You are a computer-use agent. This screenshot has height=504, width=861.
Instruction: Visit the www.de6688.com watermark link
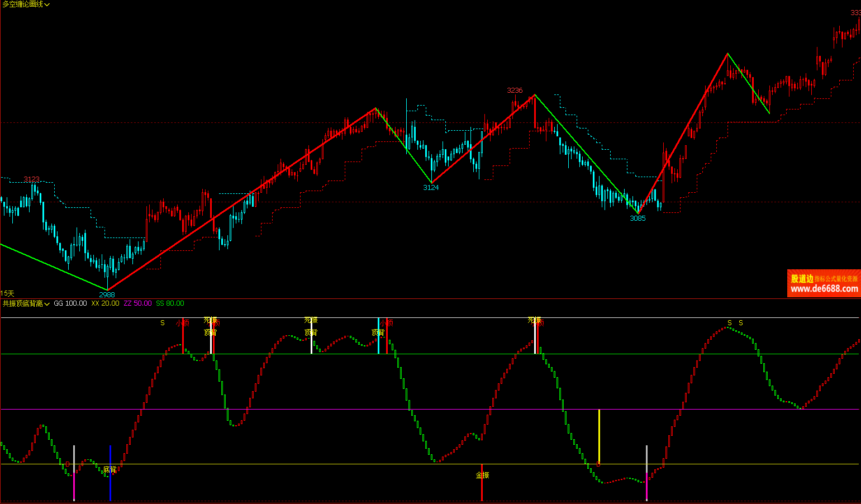(824, 289)
